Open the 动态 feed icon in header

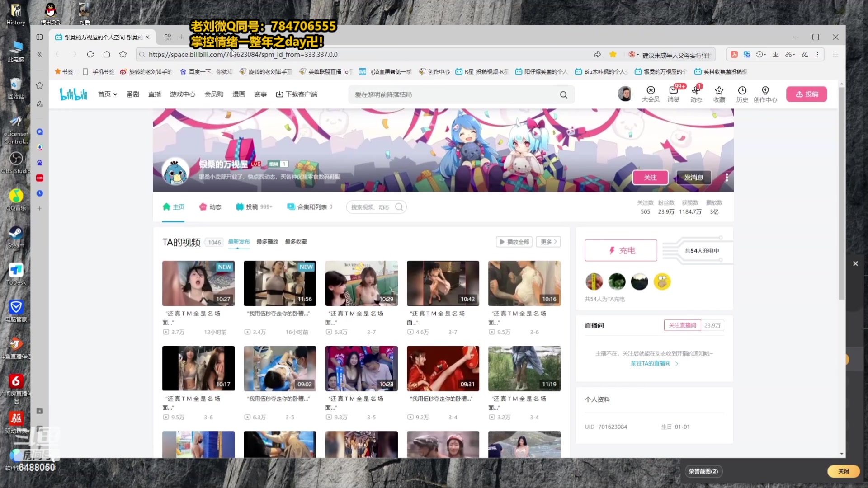[696, 91]
